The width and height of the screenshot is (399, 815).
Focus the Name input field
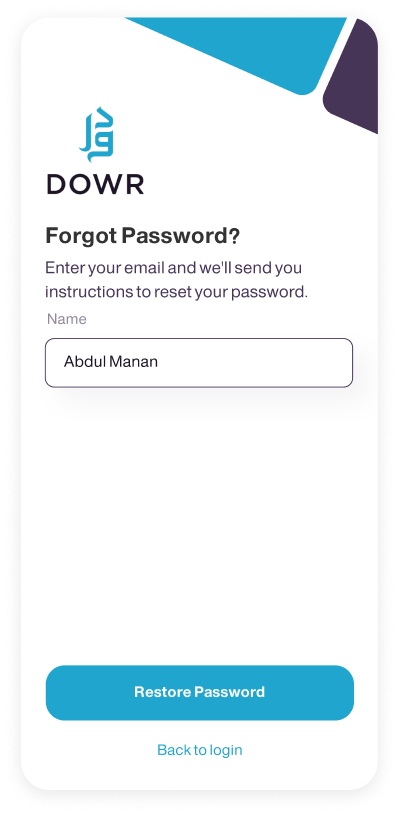point(199,363)
